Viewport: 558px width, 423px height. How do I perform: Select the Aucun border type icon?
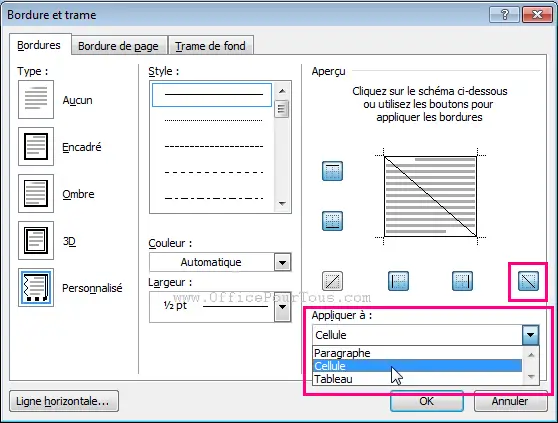(36, 100)
